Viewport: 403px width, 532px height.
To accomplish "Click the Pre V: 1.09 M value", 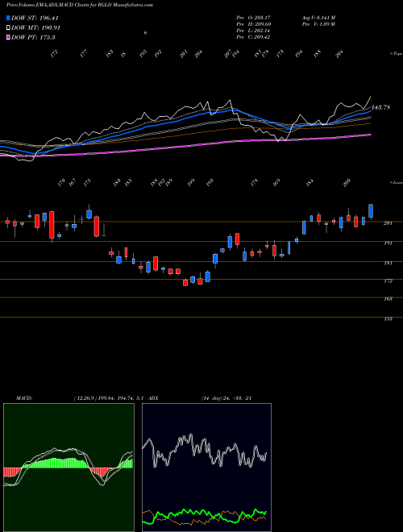I will point(318,24).
